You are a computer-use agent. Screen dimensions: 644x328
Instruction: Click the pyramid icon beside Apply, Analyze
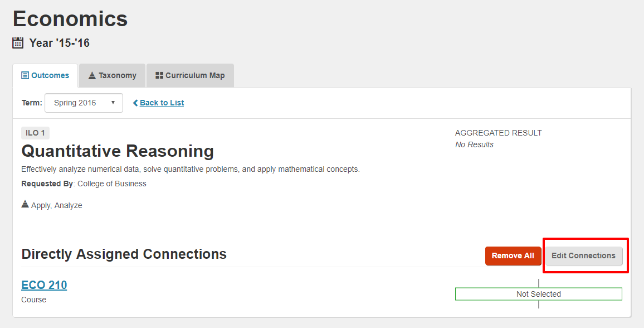point(25,204)
